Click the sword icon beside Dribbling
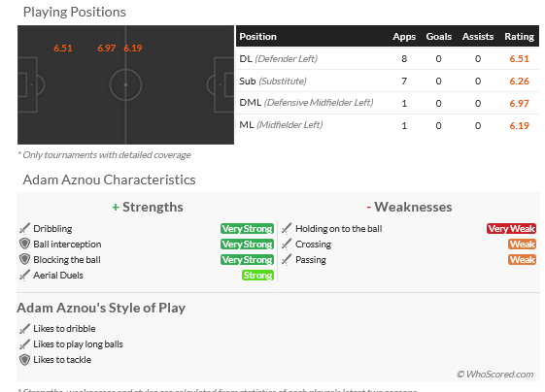Image resolution: width=545 pixels, height=392 pixels. click(24, 228)
